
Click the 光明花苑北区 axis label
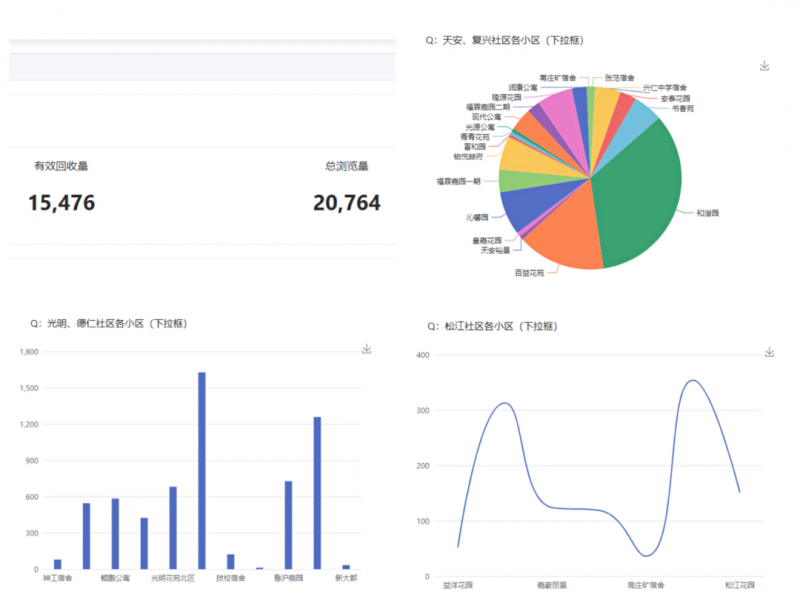tap(173, 578)
